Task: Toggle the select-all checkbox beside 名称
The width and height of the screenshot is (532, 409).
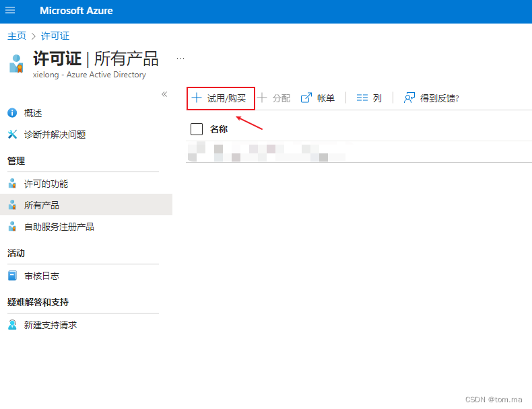Action: pyautogui.click(x=197, y=129)
